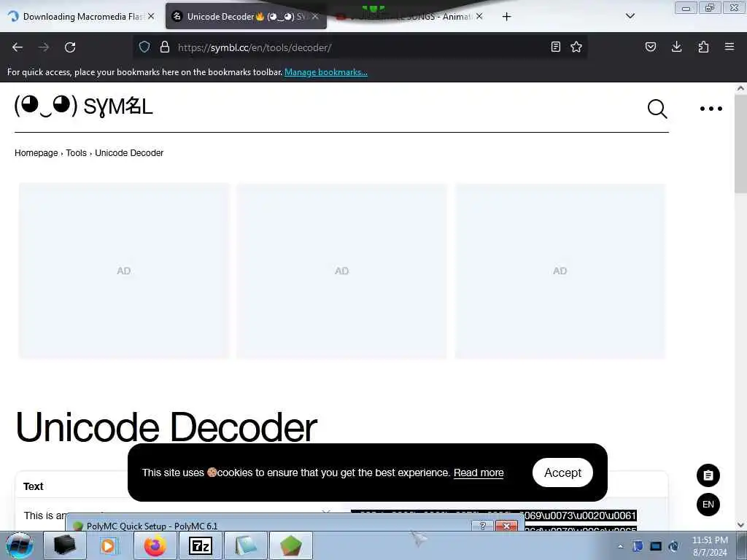Open Firefox hamburger menu
The width and height of the screenshot is (747, 560).
pos(729,47)
